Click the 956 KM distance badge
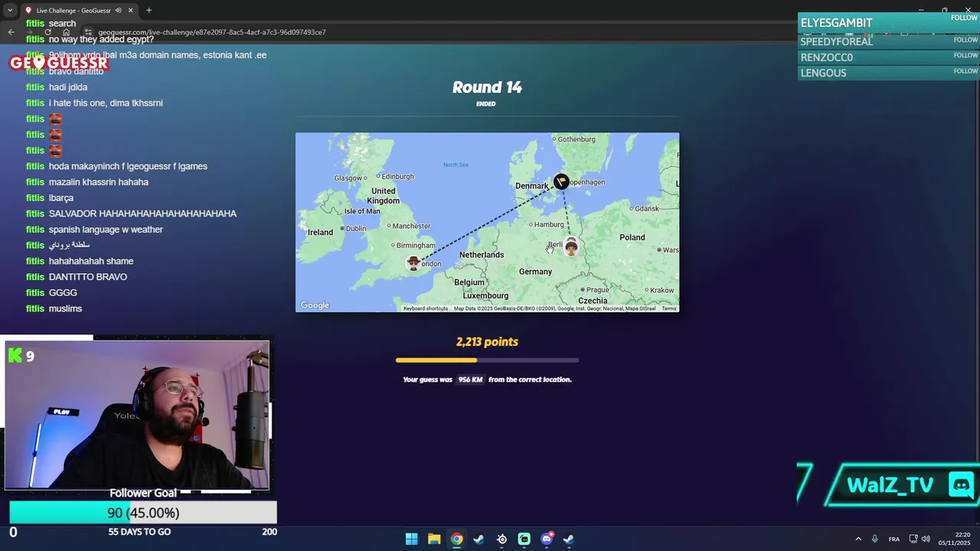The width and height of the screenshot is (980, 551). [470, 380]
